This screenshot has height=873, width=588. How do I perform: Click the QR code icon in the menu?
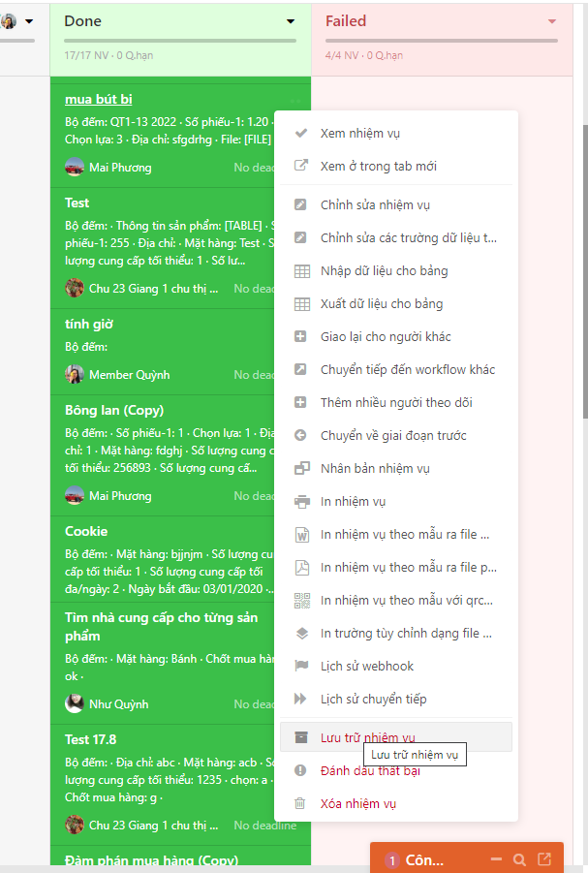pyautogui.click(x=302, y=600)
